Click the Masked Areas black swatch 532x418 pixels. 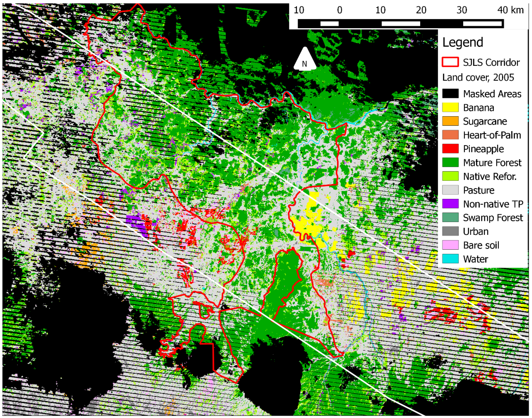(450, 94)
